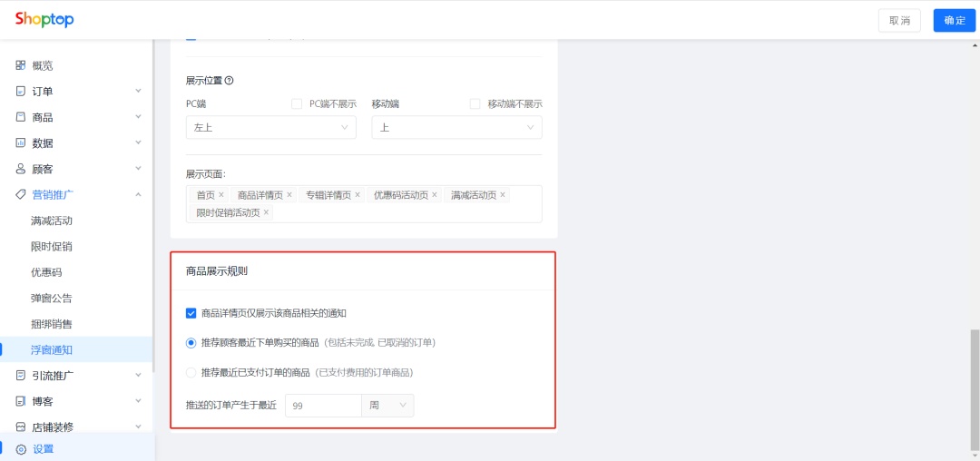Click the 顾客 customers person icon
The width and height of the screenshot is (980, 461).
tap(21, 169)
